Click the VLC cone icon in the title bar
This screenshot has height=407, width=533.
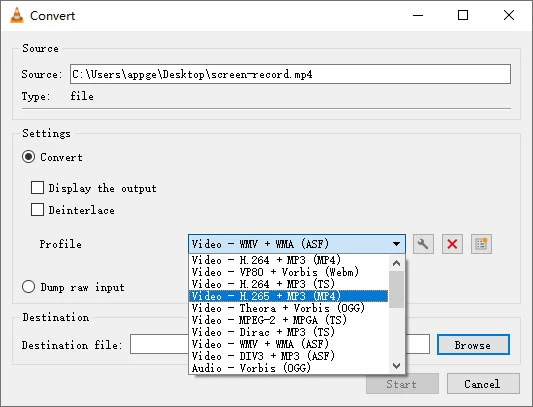pyautogui.click(x=17, y=15)
